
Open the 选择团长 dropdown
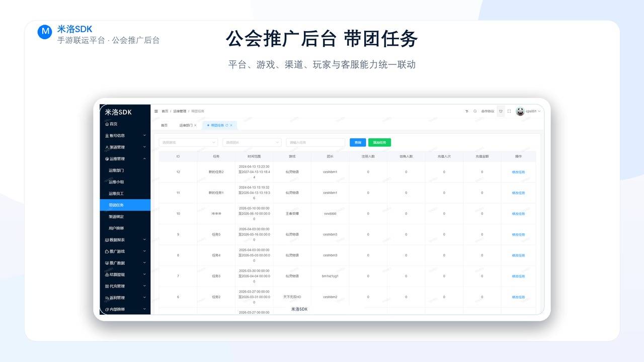252,142
